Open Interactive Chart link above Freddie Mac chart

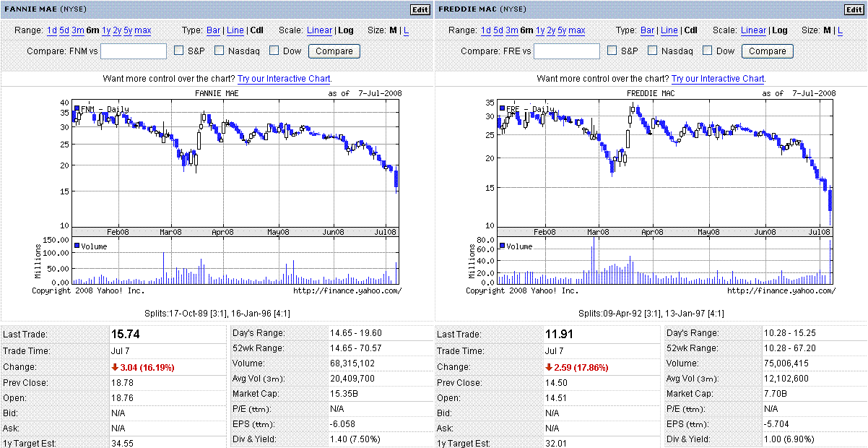(x=718, y=78)
